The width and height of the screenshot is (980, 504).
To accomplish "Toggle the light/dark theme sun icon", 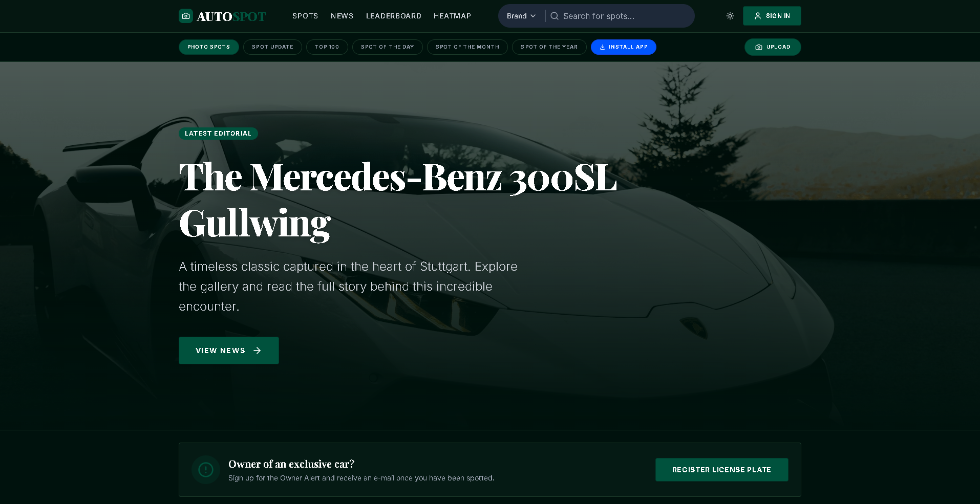I will [730, 16].
